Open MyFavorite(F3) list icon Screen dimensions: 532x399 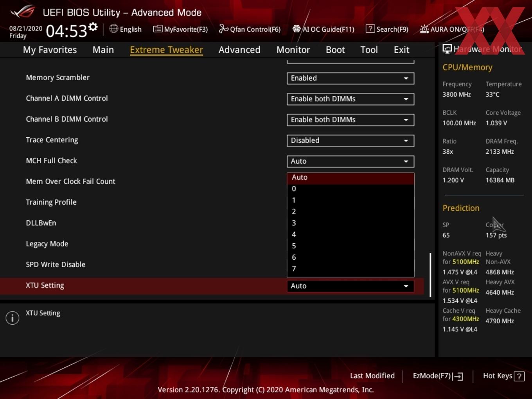pyautogui.click(x=158, y=29)
